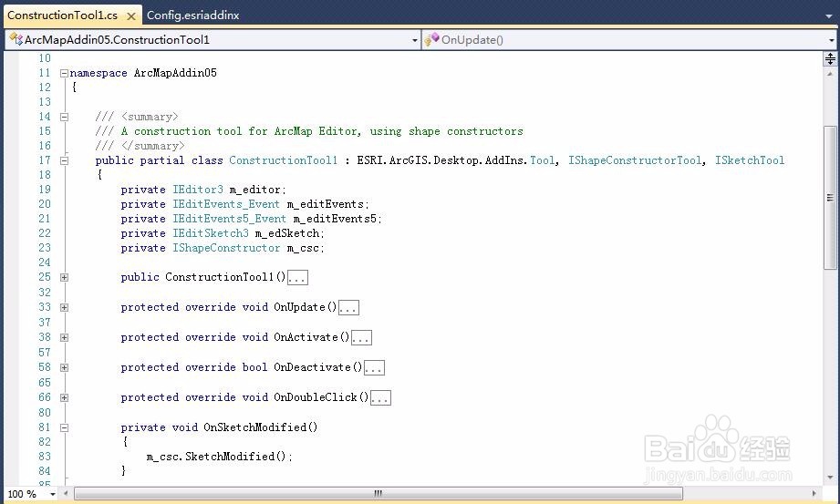Viewport: 840px width, 504px height.
Task: Click the collapsed box after OnActivate()
Action: (361, 337)
